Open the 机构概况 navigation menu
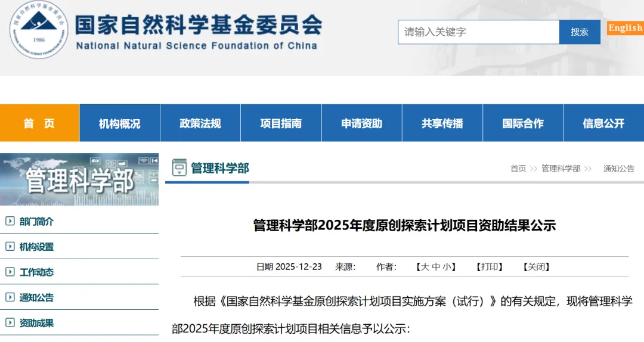Viewport: 644px width, 342px height. (x=119, y=123)
